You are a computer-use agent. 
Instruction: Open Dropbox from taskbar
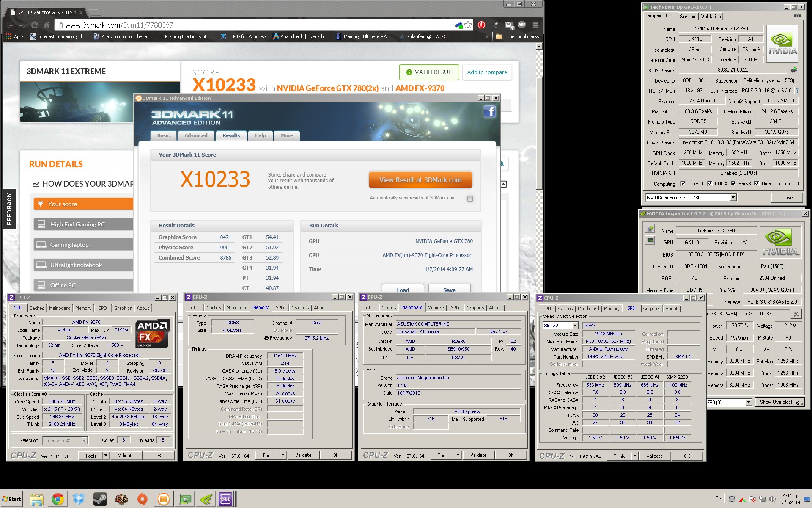pyautogui.click(x=79, y=500)
